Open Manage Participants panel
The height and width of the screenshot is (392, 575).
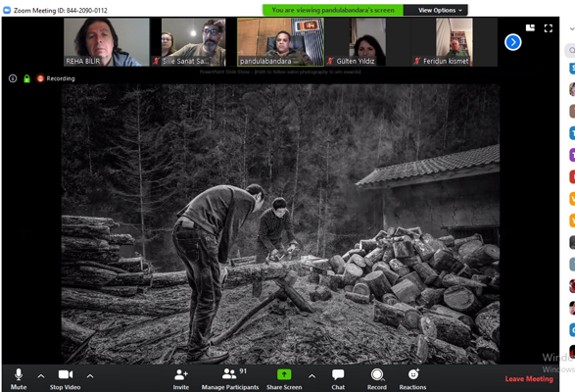pos(230,379)
